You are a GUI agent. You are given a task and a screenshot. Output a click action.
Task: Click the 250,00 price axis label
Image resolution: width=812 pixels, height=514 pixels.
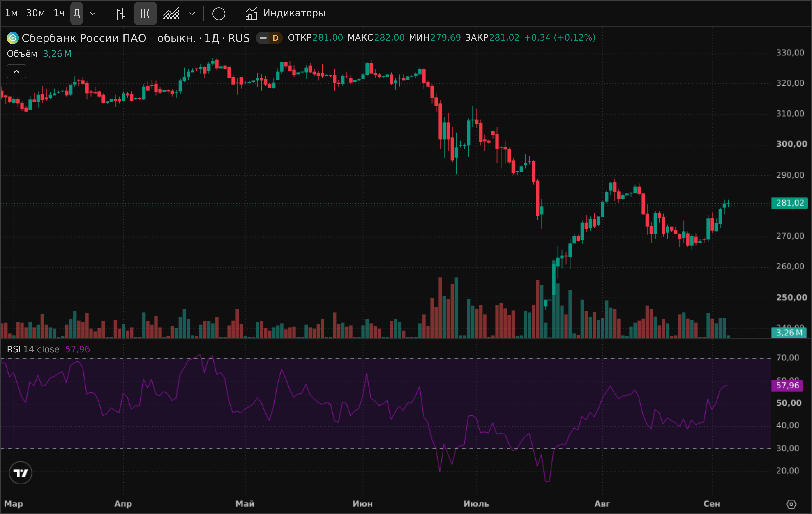click(x=792, y=297)
